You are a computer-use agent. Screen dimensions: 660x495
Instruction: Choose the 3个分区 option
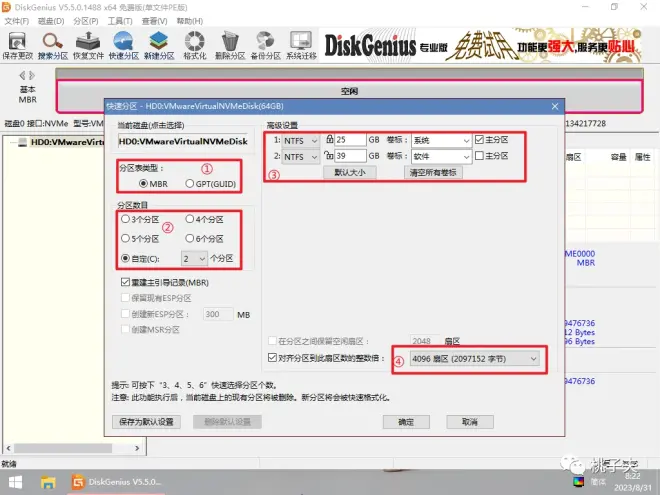point(140,219)
